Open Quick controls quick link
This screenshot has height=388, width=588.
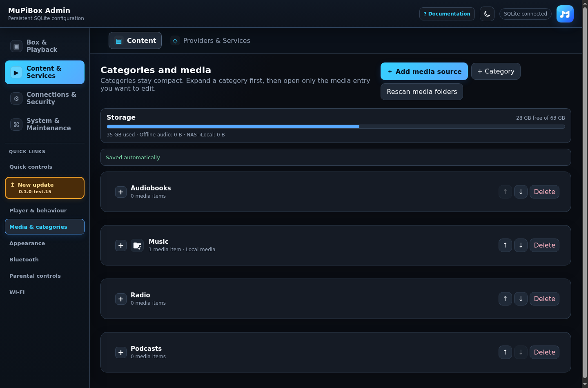(x=45, y=167)
